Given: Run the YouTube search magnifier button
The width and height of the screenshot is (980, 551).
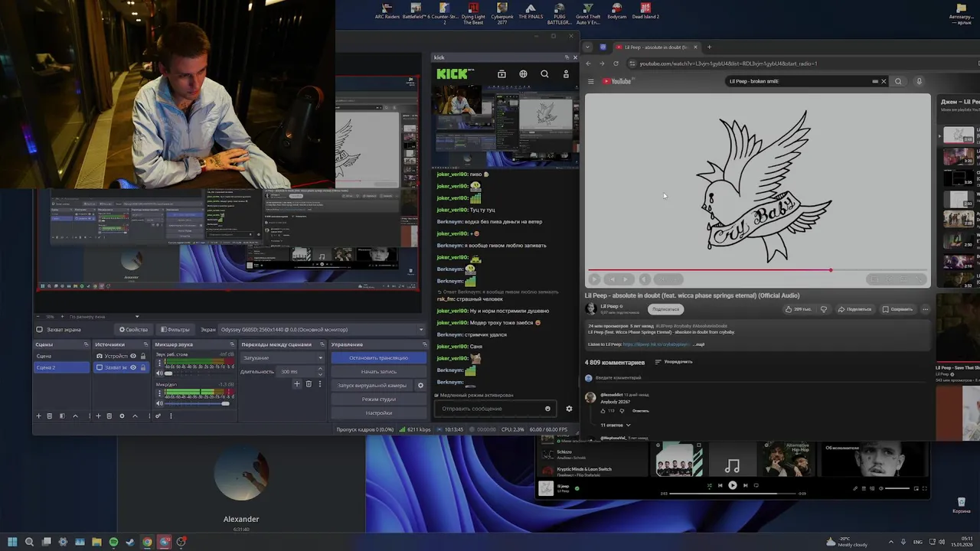Looking at the screenshot, I should click(899, 81).
